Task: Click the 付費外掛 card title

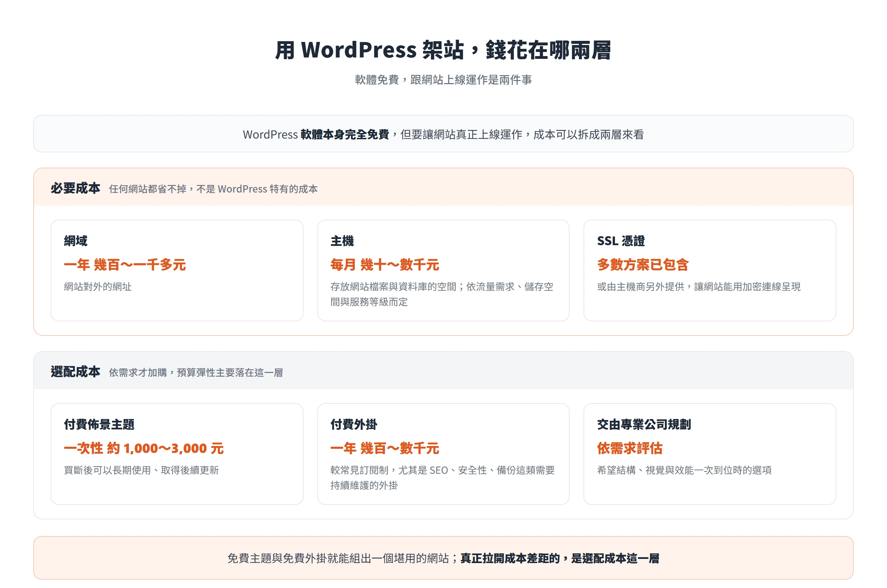Action: (x=354, y=424)
